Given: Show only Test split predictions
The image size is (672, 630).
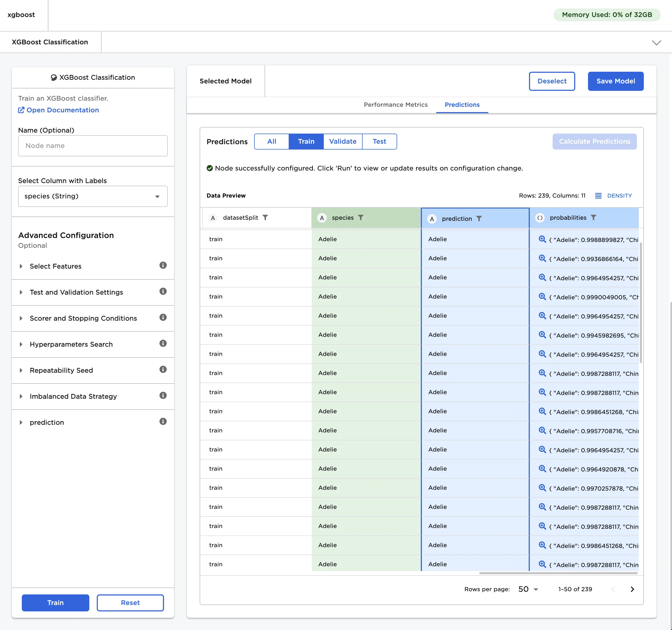Looking at the screenshot, I should [x=379, y=142].
